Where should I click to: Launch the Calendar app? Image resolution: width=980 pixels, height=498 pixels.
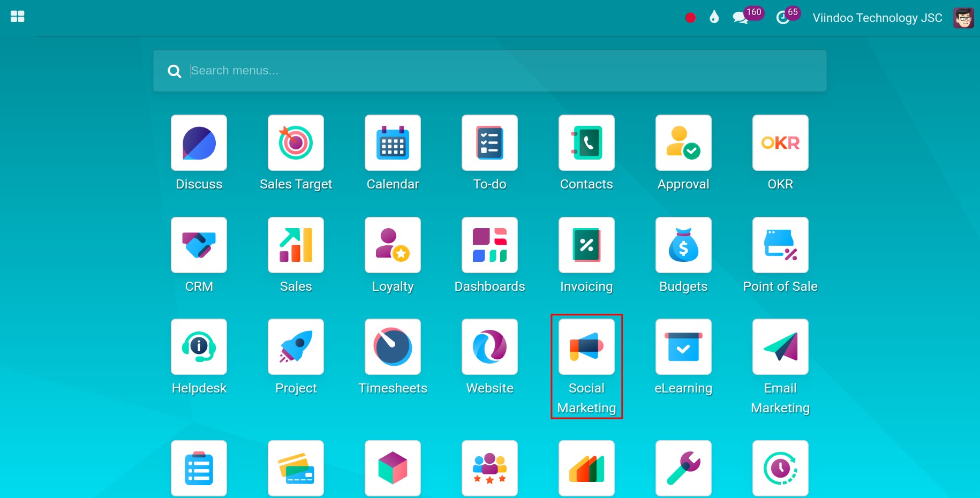pyautogui.click(x=393, y=143)
